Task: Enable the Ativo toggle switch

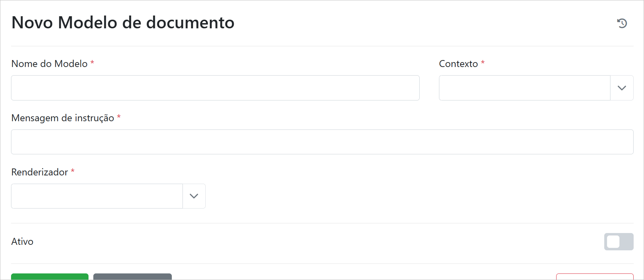Action: [618, 242]
